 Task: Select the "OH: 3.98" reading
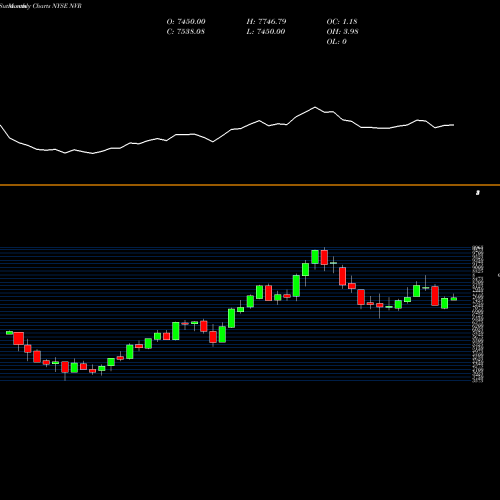point(343,32)
